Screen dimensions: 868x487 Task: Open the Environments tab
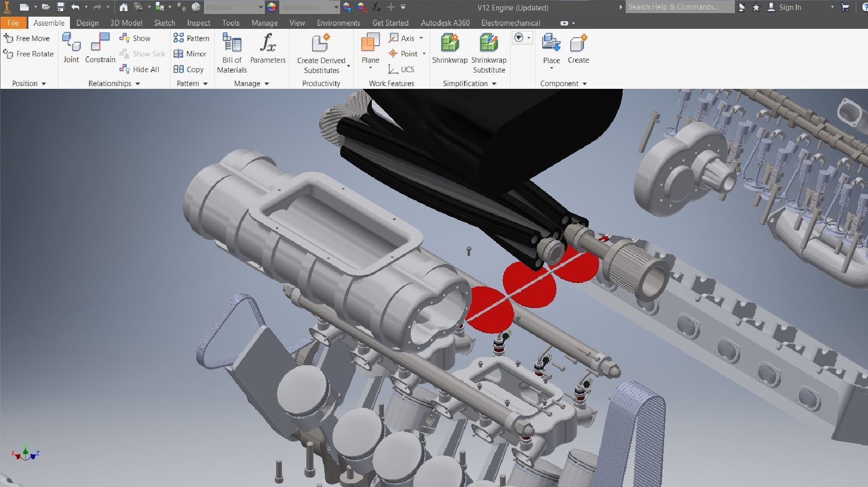[338, 23]
